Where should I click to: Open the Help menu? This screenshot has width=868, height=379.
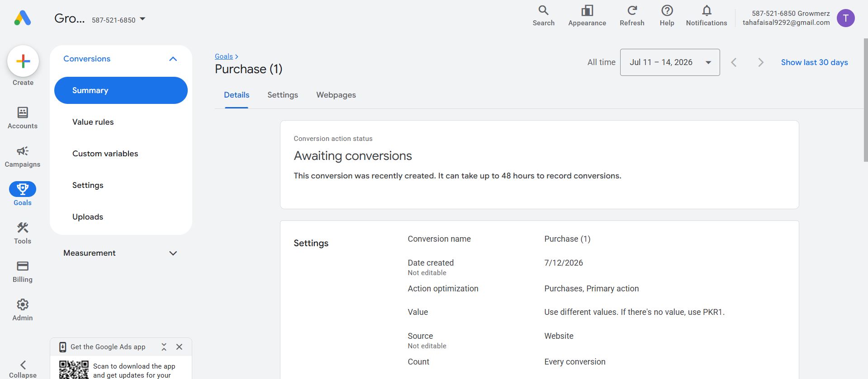tap(667, 16)
